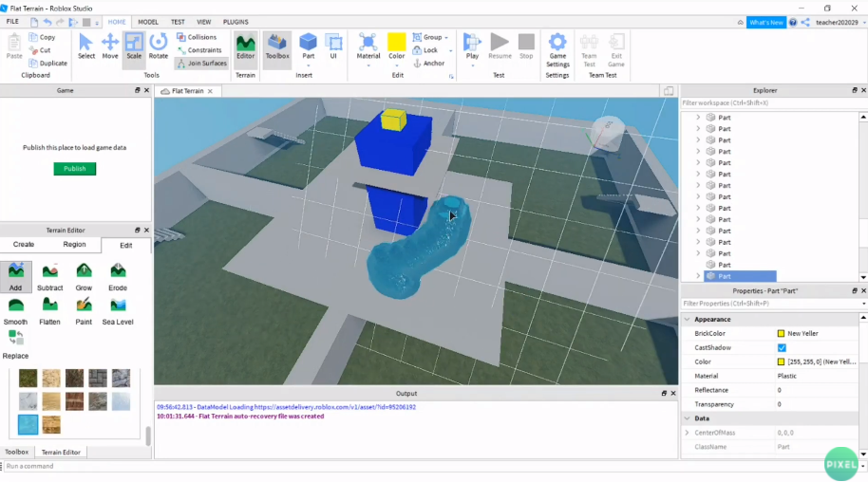The width and height of the screenshot is (868, 482).
Task: Close the Flat Terrain document tab
Action: tap(211, 91)
